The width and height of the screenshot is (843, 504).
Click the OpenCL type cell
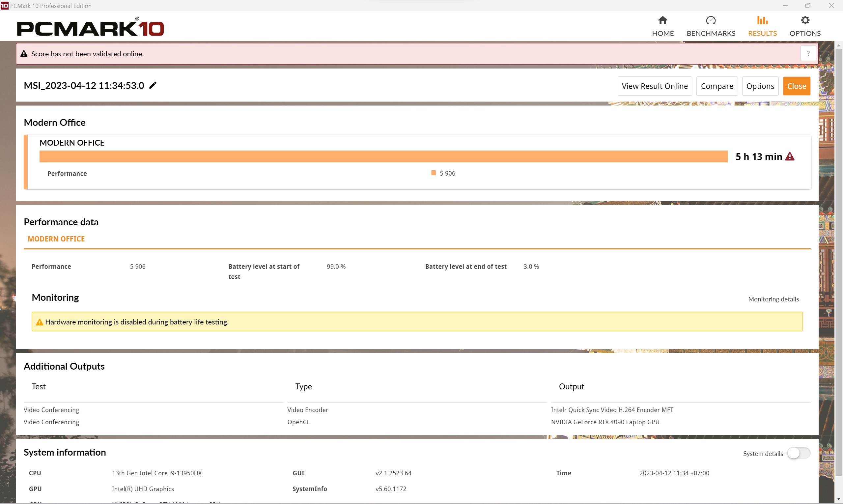(298, 422)
